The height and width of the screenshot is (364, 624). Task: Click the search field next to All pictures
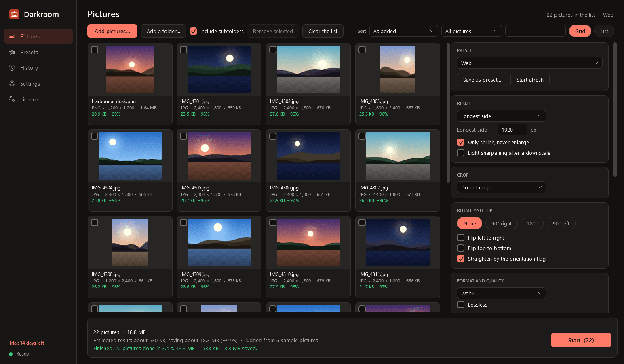coord(535,31)
